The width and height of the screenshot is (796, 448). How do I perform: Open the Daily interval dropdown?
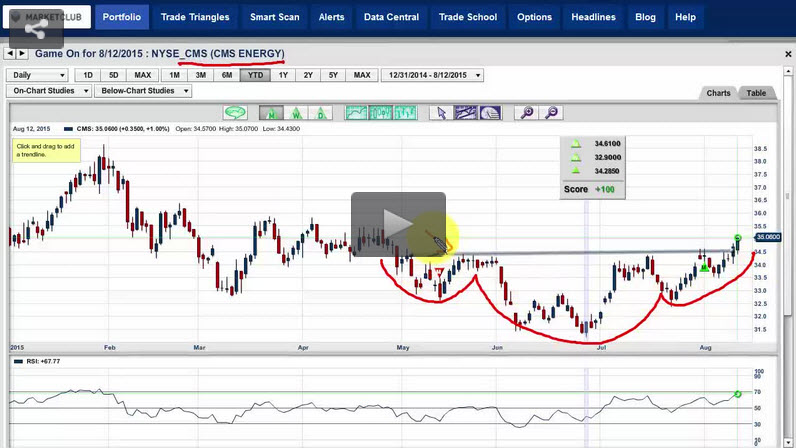click(x=37, y=75)
